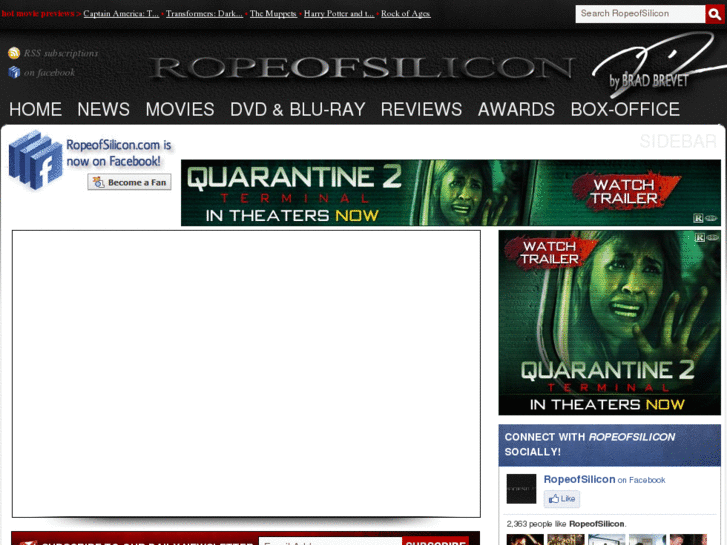Click the Quarantine 2 sidebar poster ad

click(x=609, y=323)
